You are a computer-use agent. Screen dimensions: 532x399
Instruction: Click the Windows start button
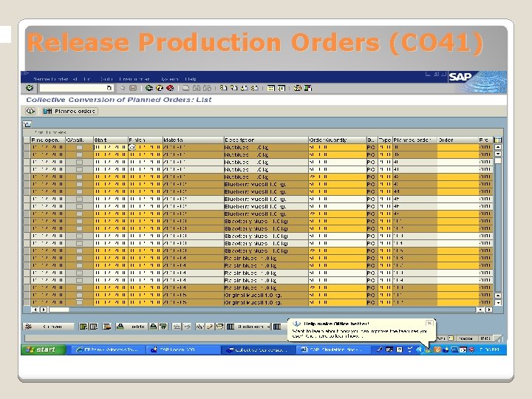click(44, 349)
